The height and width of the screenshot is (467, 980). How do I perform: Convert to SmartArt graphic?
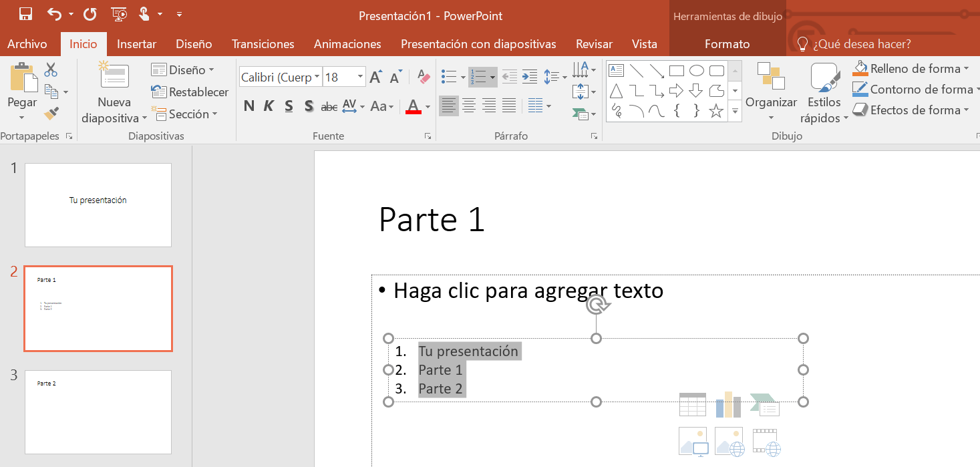[585, 114]
